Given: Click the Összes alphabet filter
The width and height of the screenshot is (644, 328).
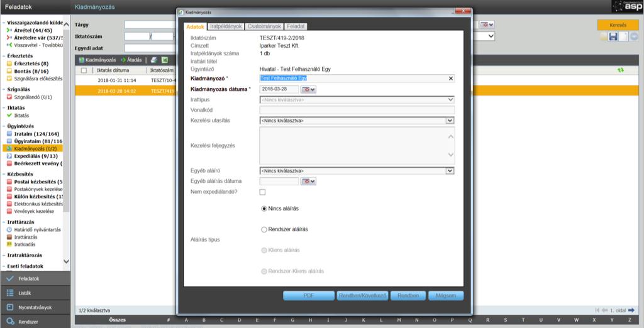Looking at the screenshot, I should tap(118, 320).
